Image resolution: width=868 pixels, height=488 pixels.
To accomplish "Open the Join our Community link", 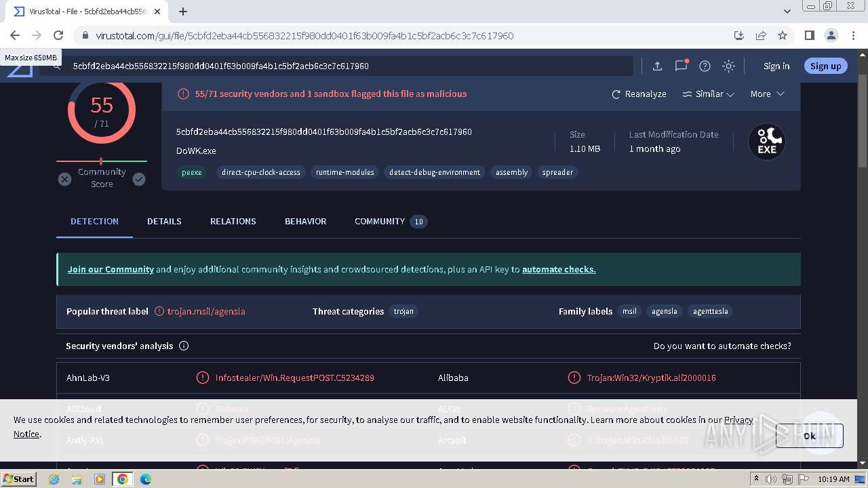I will point(111,269).
